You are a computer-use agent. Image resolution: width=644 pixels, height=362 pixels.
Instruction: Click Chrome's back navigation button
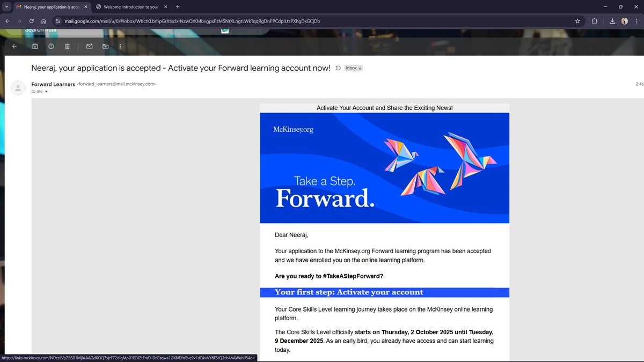6,21
